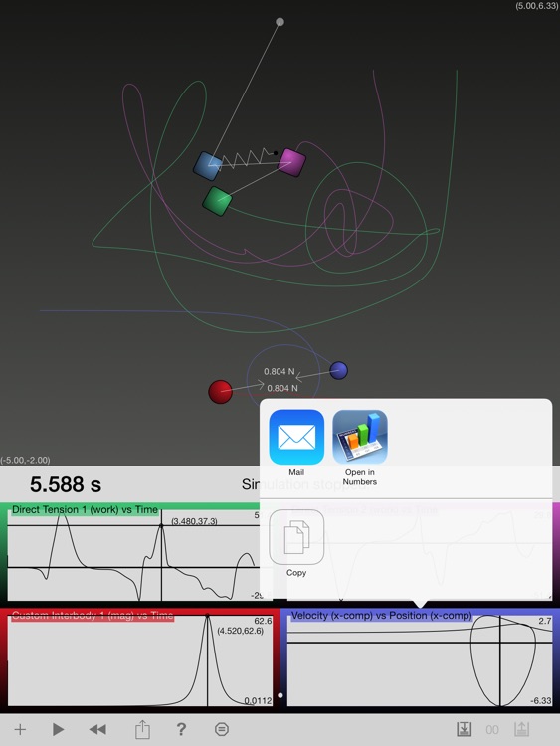
Task: Add a new object with plus button
Action: (20, 729)
